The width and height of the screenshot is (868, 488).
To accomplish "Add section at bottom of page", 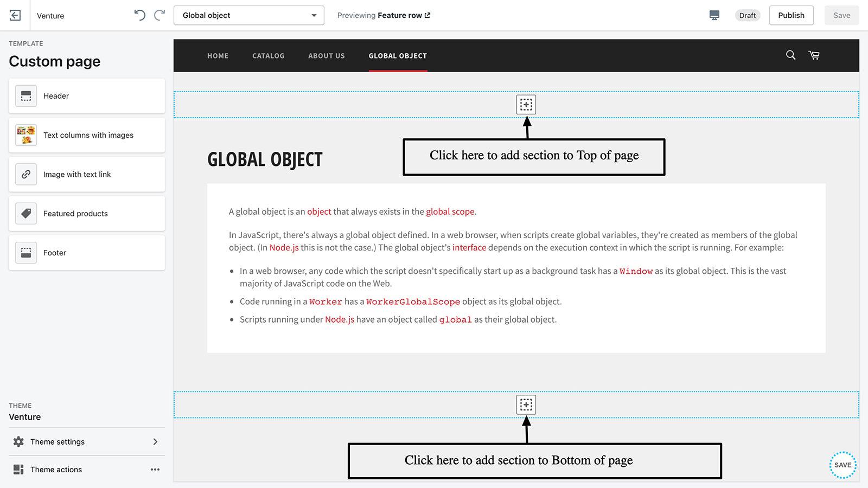I will 526,404.
